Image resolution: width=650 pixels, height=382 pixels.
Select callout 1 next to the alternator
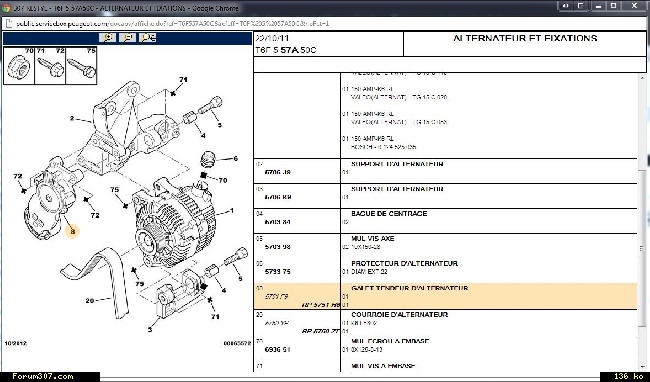[232, 211]
